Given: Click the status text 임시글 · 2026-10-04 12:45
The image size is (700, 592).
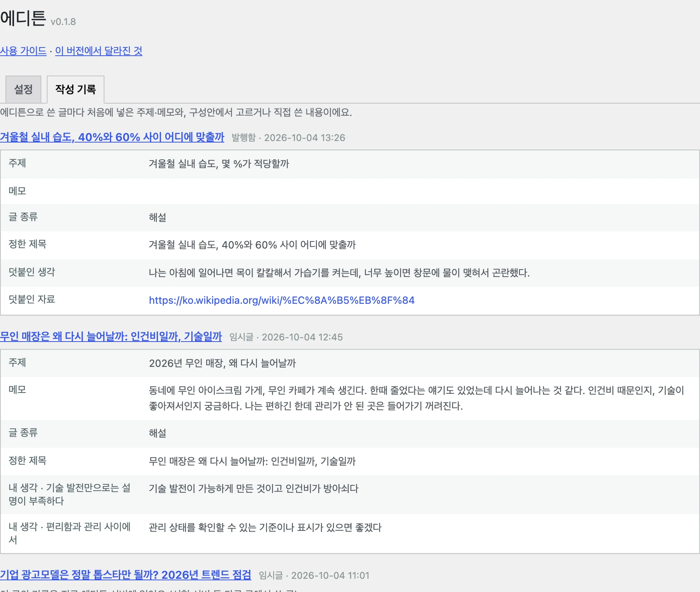Looking at the screenshot, I should click(x=286, y=337).
